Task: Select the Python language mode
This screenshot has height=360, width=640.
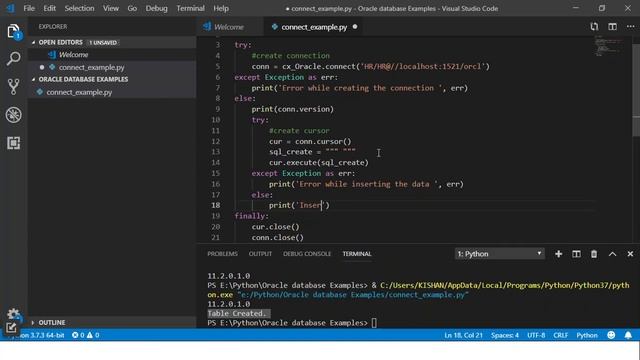Action: click(x=587, y=335)
